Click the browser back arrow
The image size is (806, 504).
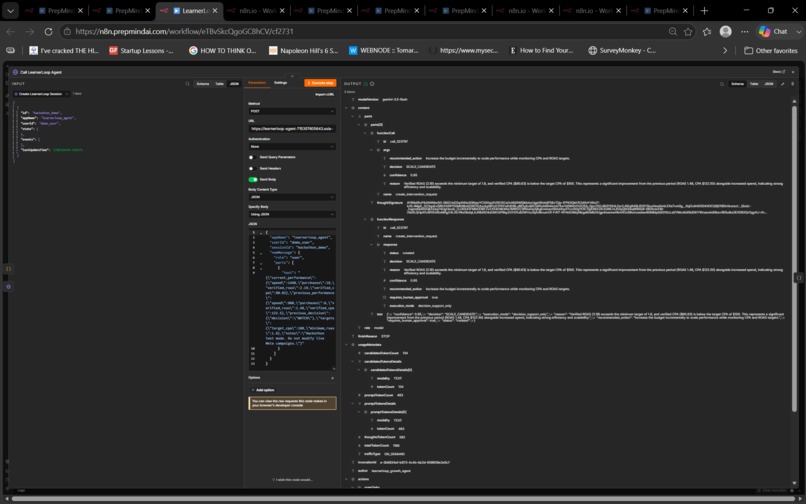pos(11,31)
